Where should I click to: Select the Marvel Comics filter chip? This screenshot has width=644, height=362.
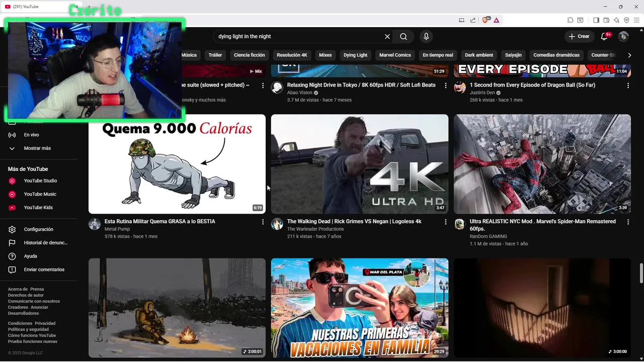[395, 55]
